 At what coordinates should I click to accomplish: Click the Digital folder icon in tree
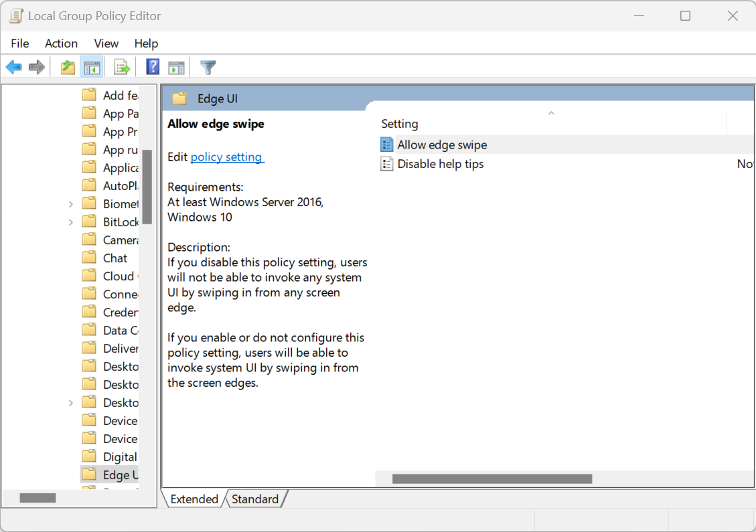[x=89, y=456]
